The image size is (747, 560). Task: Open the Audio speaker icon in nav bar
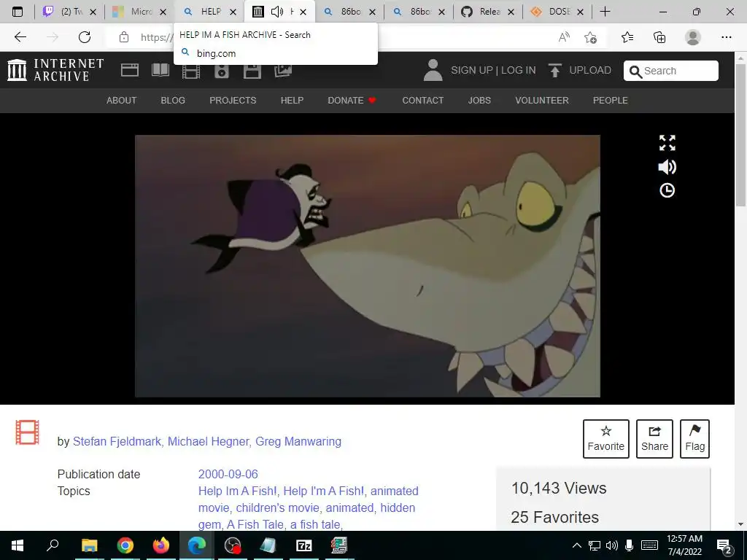pos(222,71)
